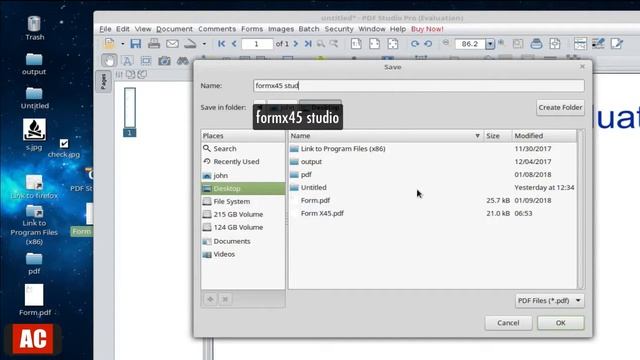Select the output folder in file list
This screenshot has height=360, width=640.
pyautogui.click(x=433, y=162)
